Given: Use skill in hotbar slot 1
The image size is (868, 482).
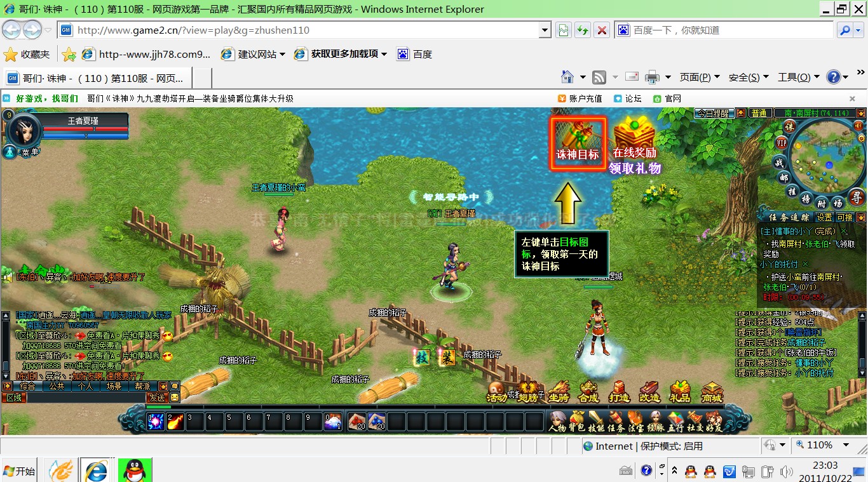Looking at the screenshot, I should click(156, 422).
